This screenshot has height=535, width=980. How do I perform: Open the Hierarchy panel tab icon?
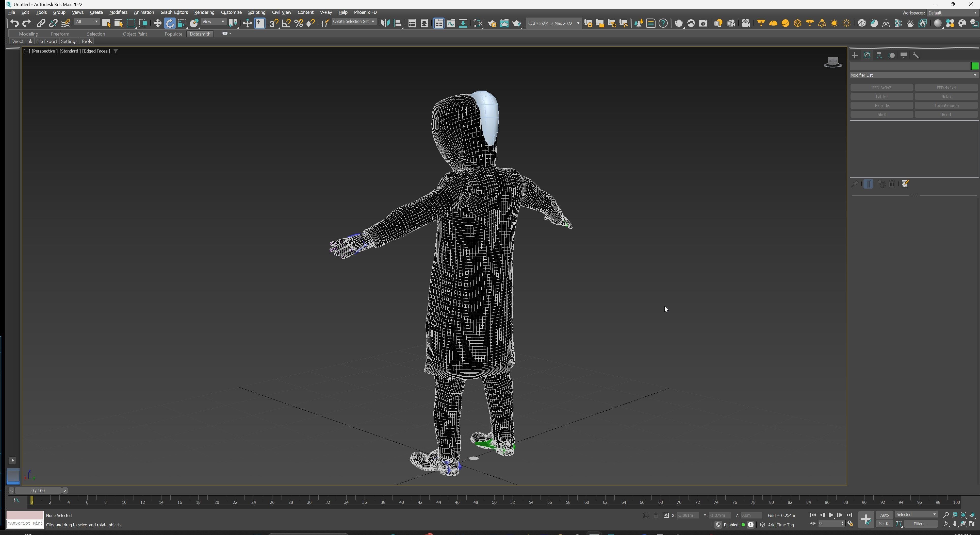tap(879, 56)
